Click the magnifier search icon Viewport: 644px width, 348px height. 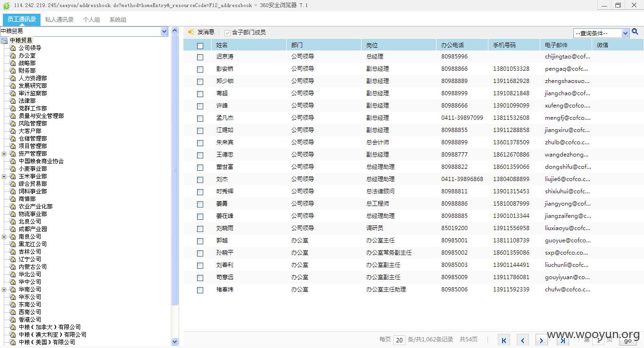pyautogui.click(x=635, y=32)
